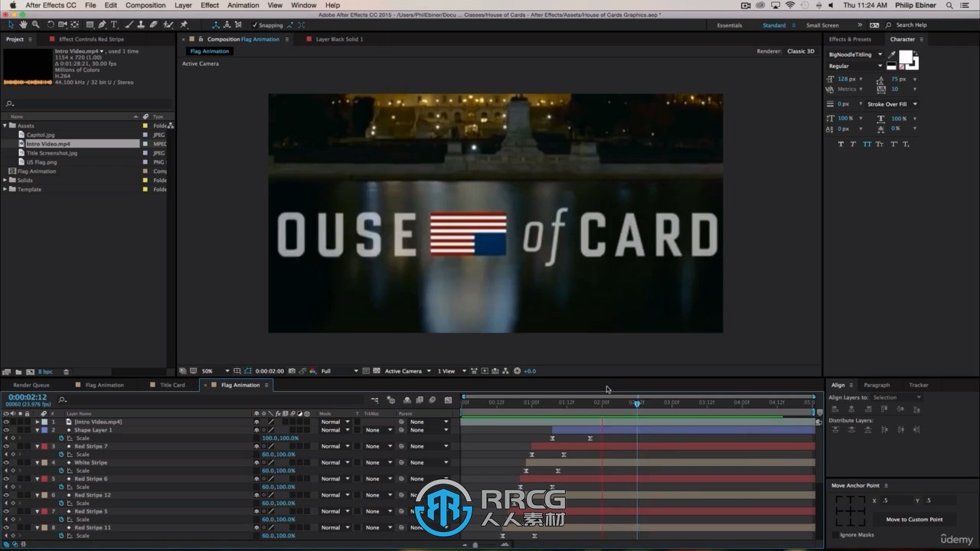Image resolution: width=980 pixels, height=551 pixels.
Task: Select the Unified Camera tool
Action: pos(63,24)
